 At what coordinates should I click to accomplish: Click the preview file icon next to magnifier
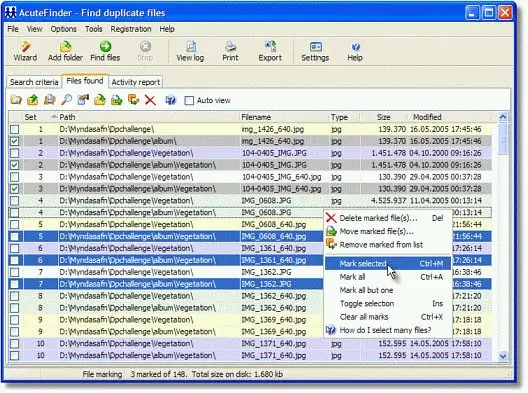click(x=50, y=100)
